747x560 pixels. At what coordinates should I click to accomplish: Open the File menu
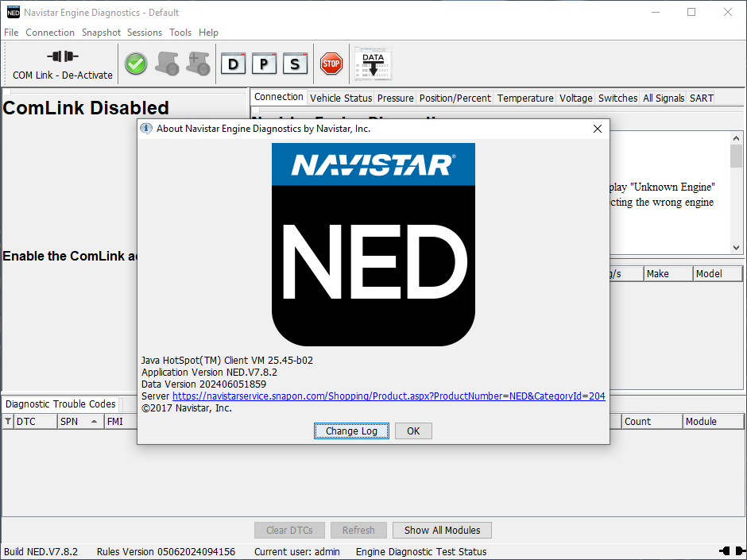pyautogui.click(x=11, y=33)
